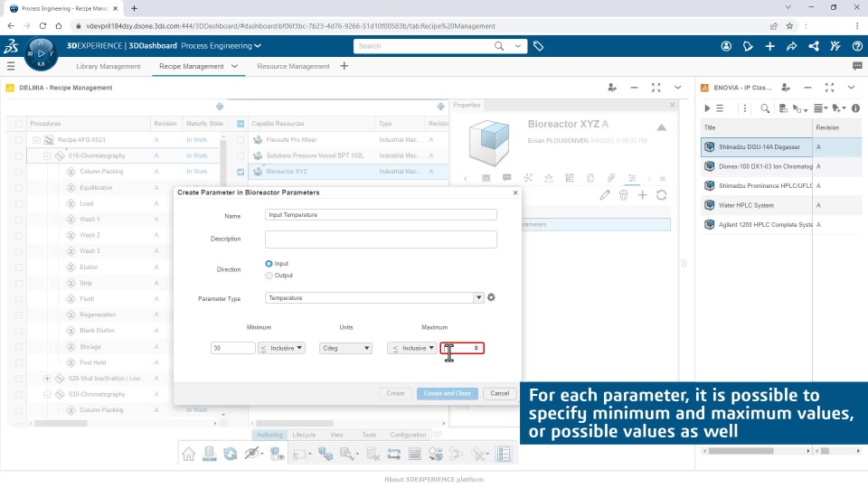Click the Create button
This screenshot has width=868, height=488.
coord(395,393)
